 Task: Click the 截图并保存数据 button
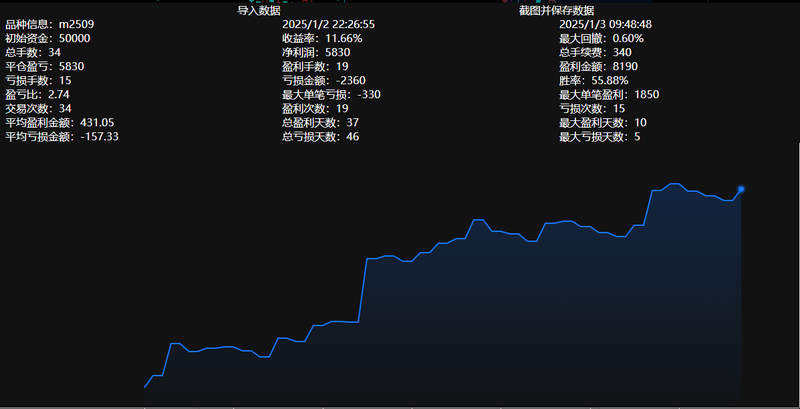[557, 11]
